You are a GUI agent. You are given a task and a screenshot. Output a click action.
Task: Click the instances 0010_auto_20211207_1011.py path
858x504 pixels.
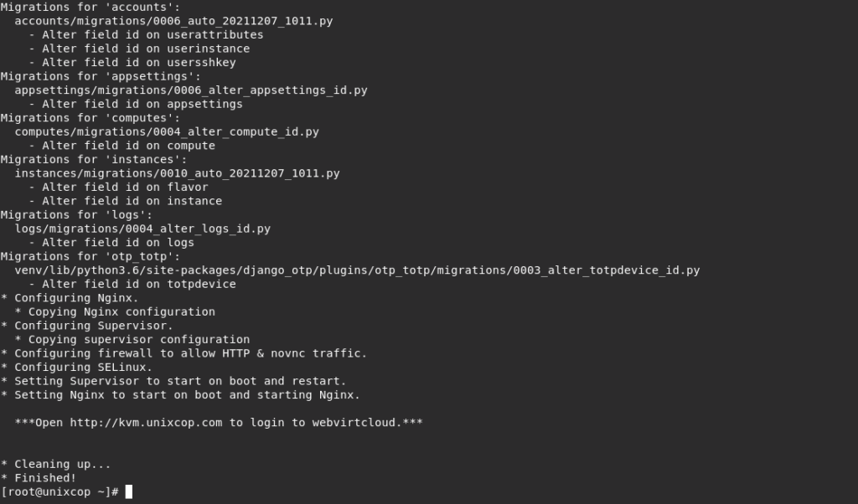pos(178,173)
